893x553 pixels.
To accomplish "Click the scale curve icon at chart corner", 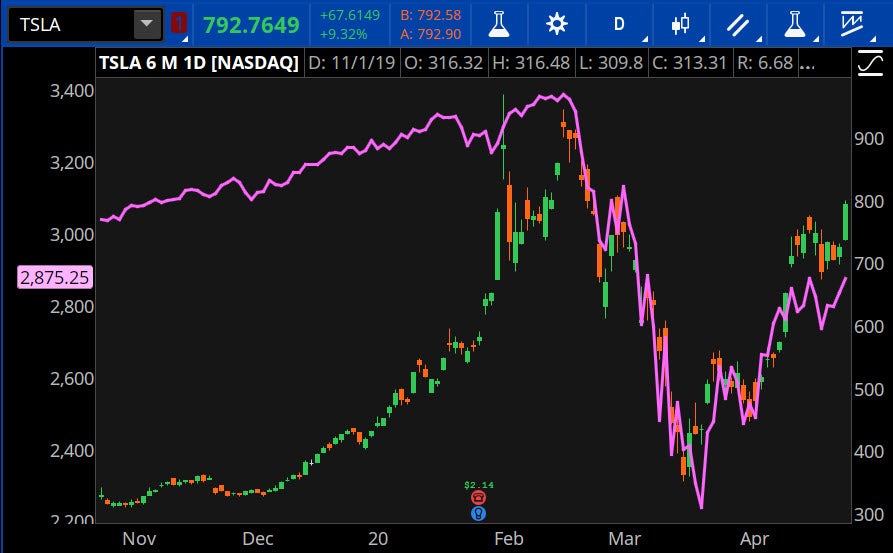I will pos(870,63).
